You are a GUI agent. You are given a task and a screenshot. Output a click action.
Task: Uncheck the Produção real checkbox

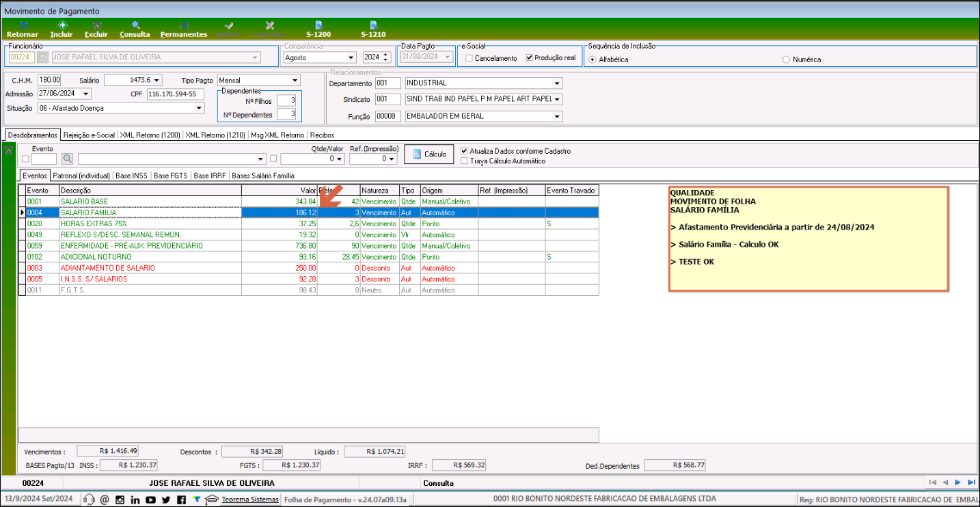coord(530,58)
